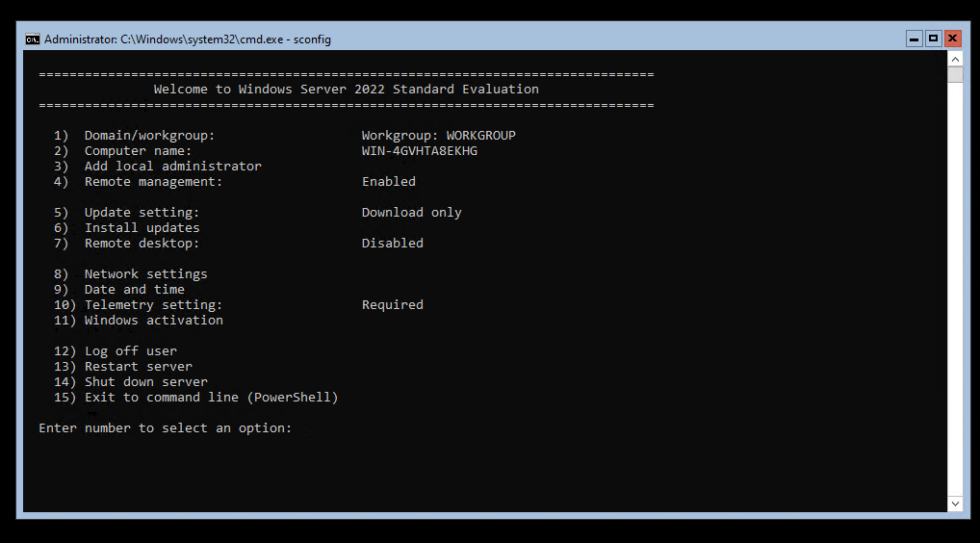The height and width of the screenshot is (543, 980).
Task: Minimize the sconfig command window
Action: pyautogui.click(x=915, y=39)
